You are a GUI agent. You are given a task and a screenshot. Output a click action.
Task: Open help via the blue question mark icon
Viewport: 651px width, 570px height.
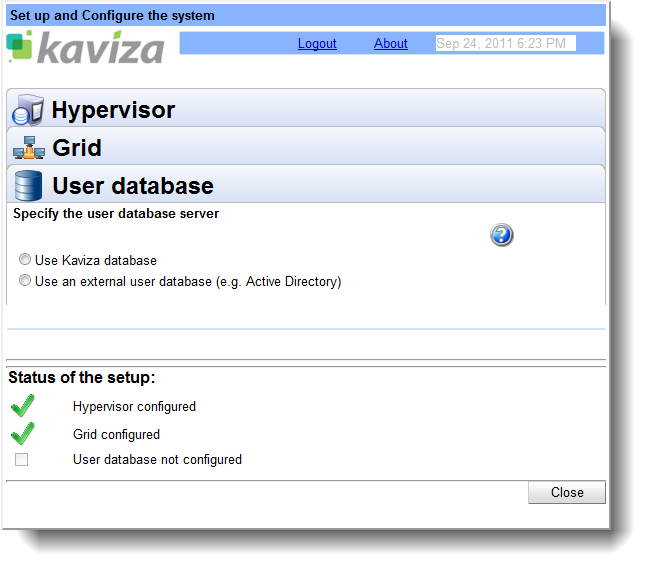click(501, 235)
